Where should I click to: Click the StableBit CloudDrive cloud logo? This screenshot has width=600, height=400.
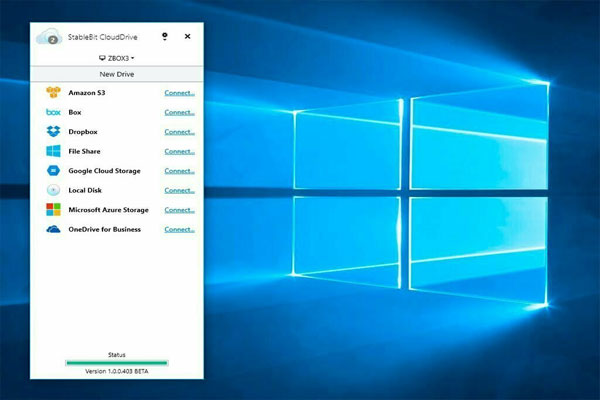click(49, 37)
